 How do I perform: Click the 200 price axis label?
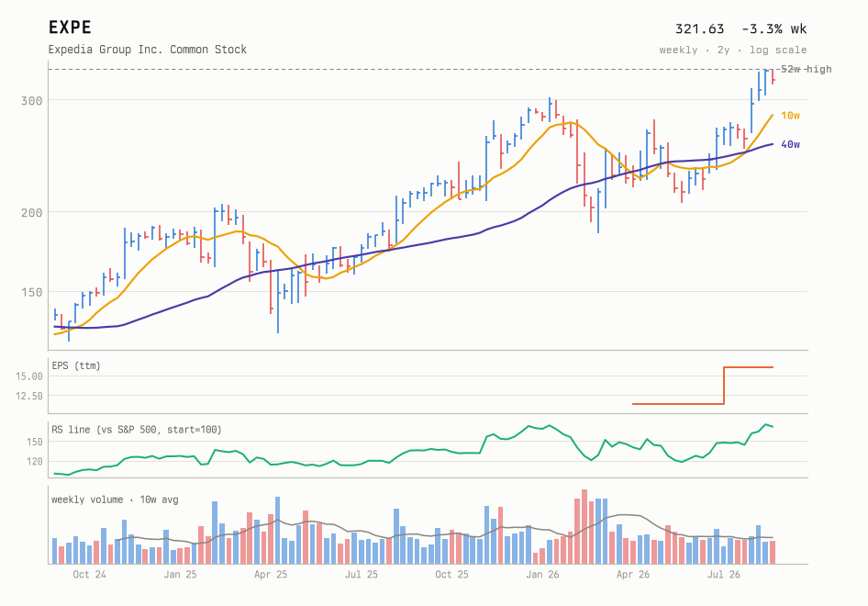click(31, 212)
